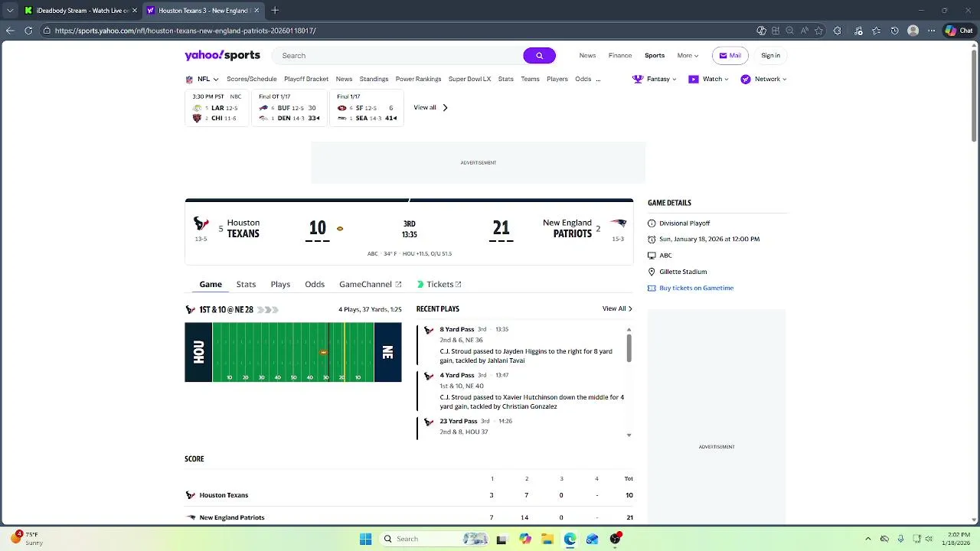Image resolution: width=980 pixels, height=551 pixels.
Task: Open the Finance header link
Action: 620,55
